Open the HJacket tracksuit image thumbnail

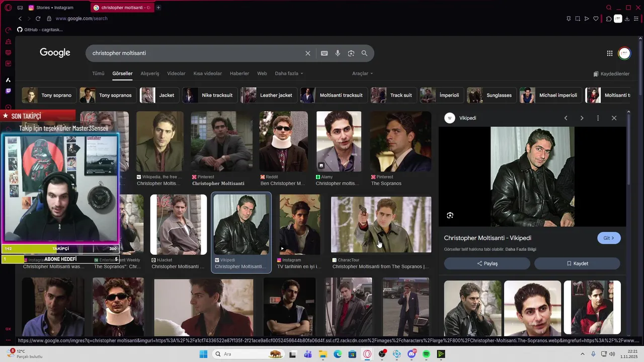(179, 225)
